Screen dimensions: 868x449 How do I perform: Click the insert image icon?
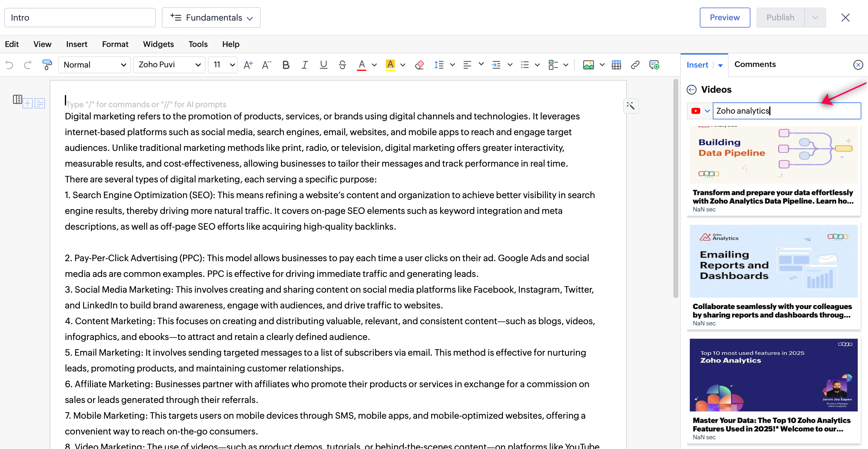(x=588, y=65)
